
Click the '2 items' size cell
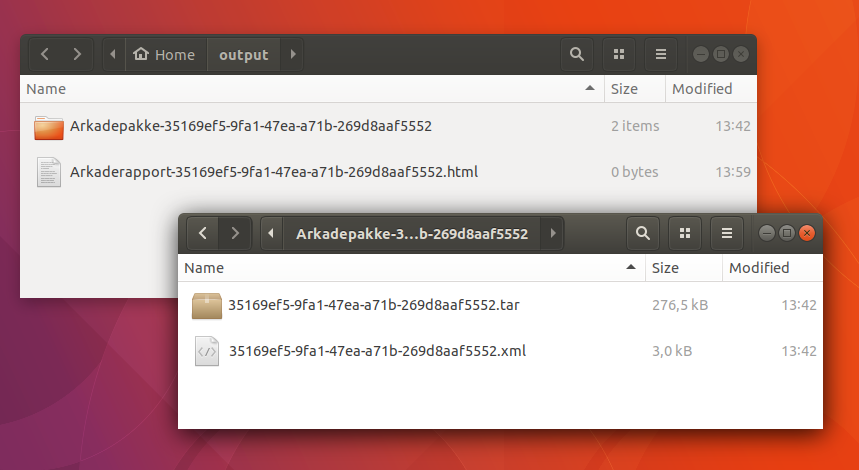coord(635,126)
